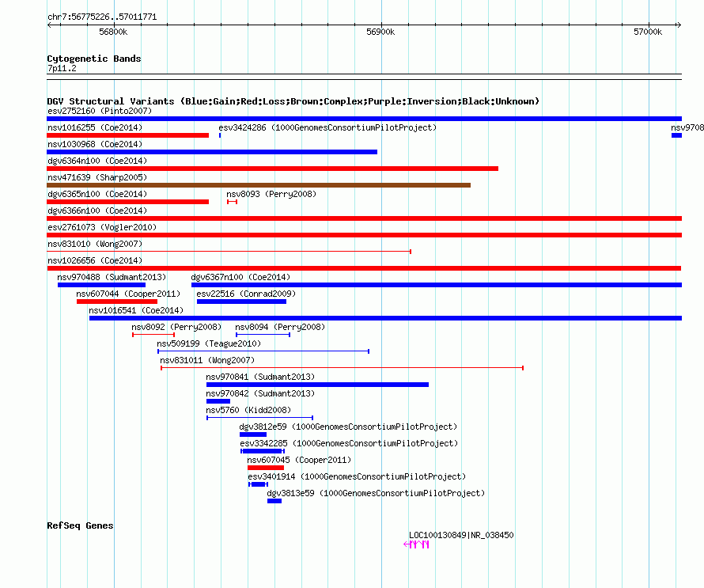Image resolution: width=704 pixels, height=588 pixels.
Task: Select the esv2761073 red loss bar
Action: coord(364,235)
